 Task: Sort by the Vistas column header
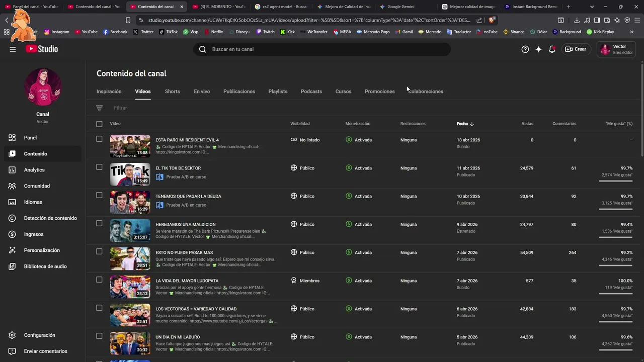527,124
